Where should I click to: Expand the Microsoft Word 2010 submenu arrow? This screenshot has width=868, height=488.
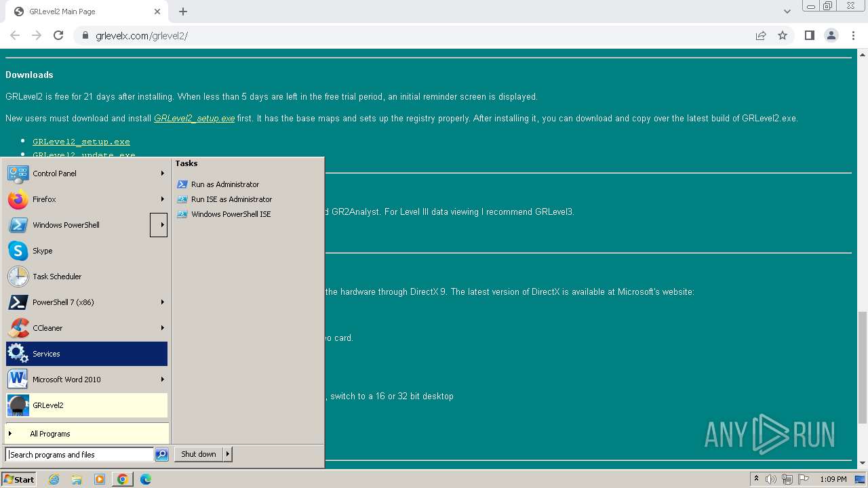coord(162,380)
